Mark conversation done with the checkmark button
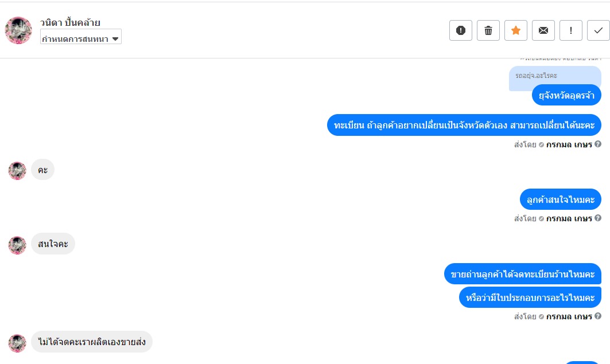The width and height of the screenshot is (610, 364). [x=599, y=31]
